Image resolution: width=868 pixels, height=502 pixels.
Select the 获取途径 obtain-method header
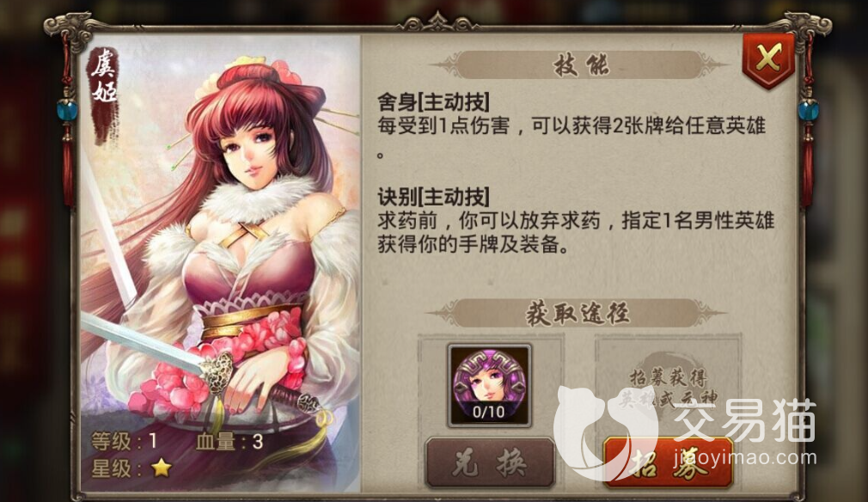577,313
